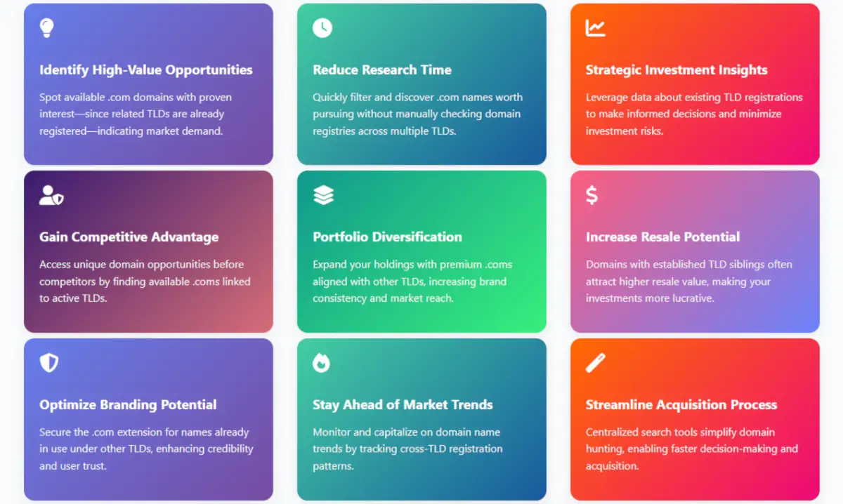Click the clock icon above Reduce Research Time
Image resolution: width=843 pixels, height=504 pixels.
[322, 28]
